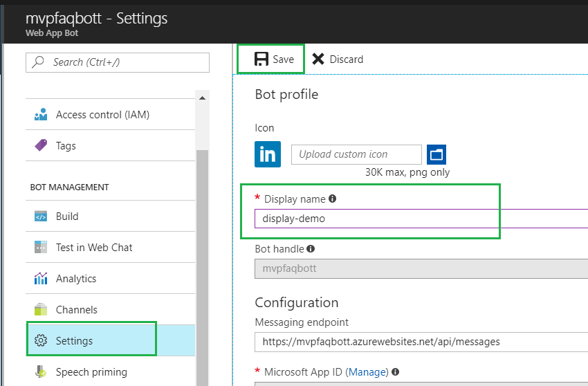Click the Display name info icon

332,199
